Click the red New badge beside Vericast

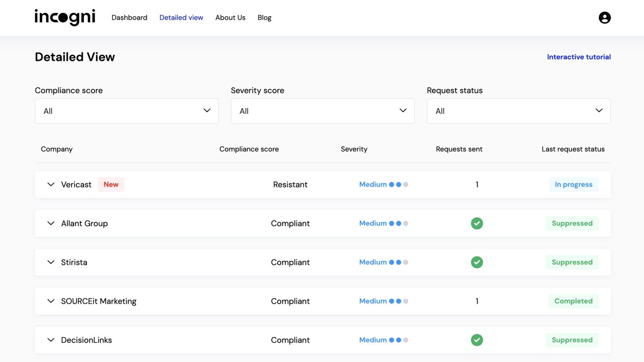pos(111,184)
